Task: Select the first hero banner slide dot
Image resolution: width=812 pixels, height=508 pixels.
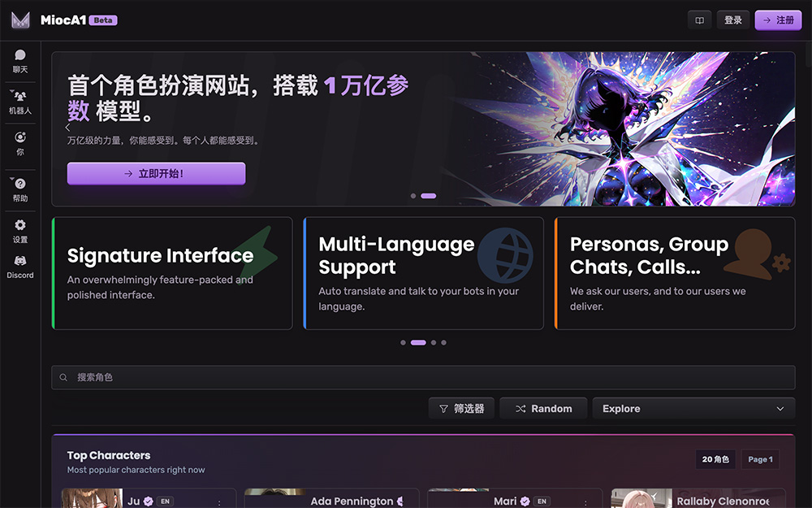Action: pos(413,196)
